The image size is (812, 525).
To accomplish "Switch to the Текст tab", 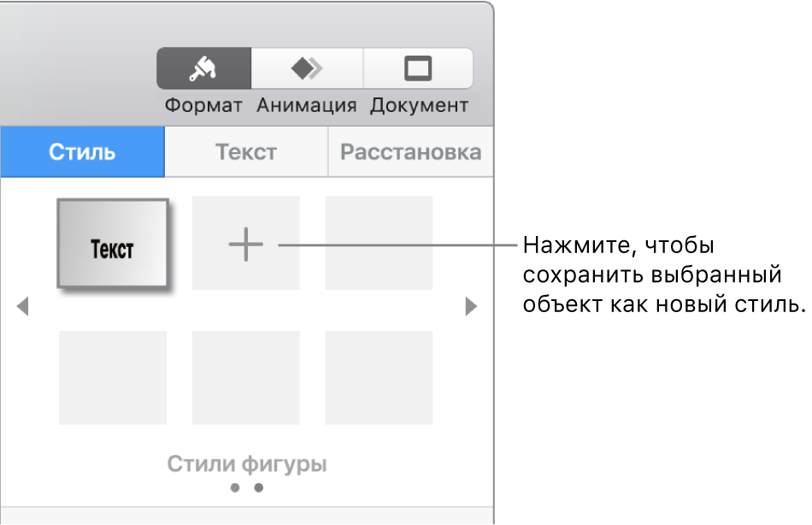I will coord(246,152).
